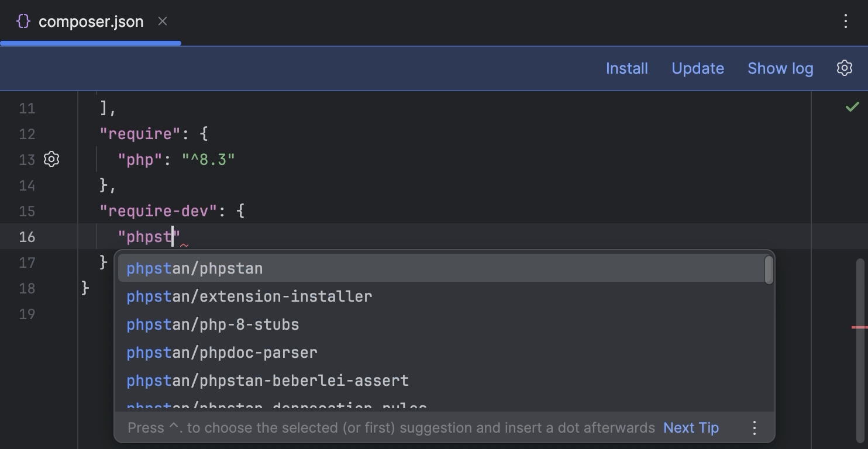Click the "php" key on line 13

[140, 160]
